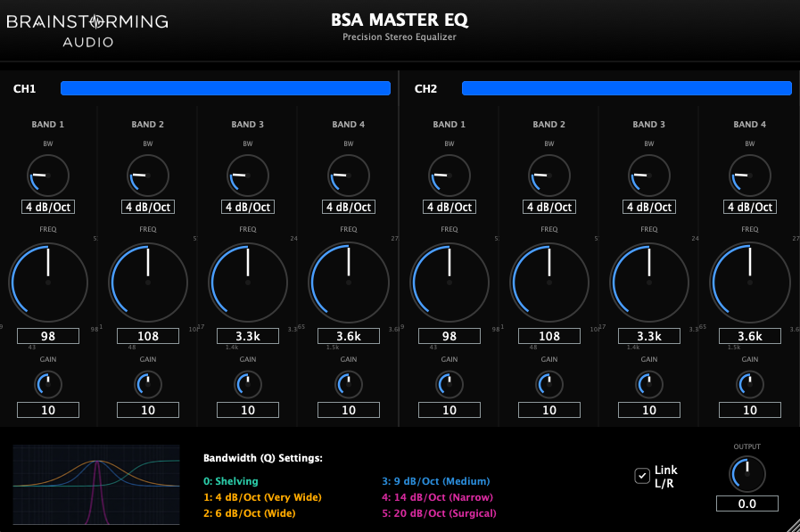Click the output value field 0.0

(747, 503)
